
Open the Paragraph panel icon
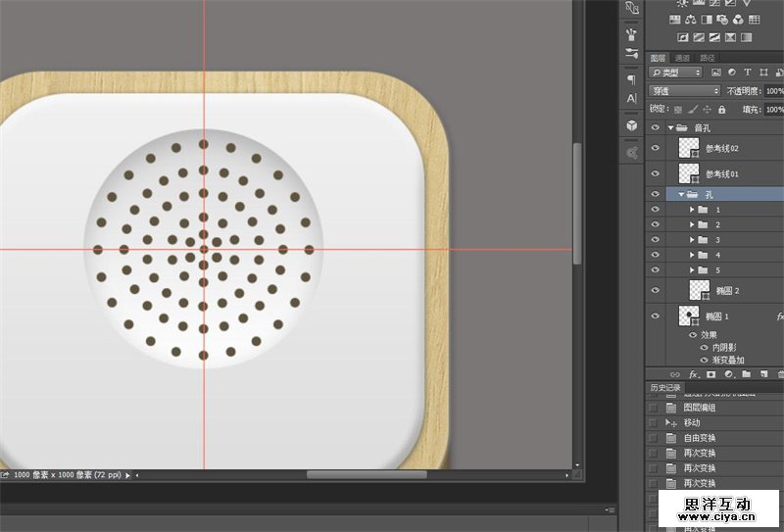click(x=631, y=78)
